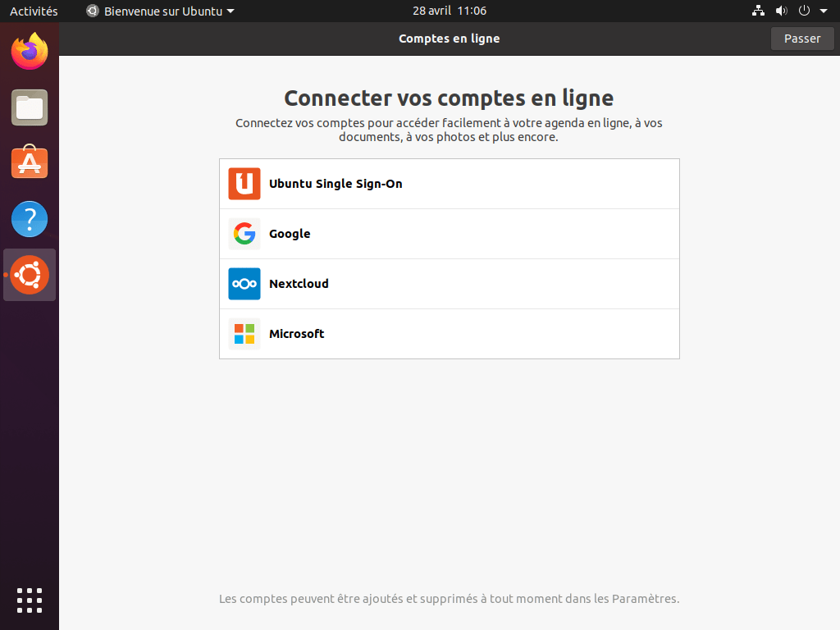Viewport: 840px width, 630px height.
Task: Click the Ubuntu Single Sign-On logo icon
Action: (244, 184)
